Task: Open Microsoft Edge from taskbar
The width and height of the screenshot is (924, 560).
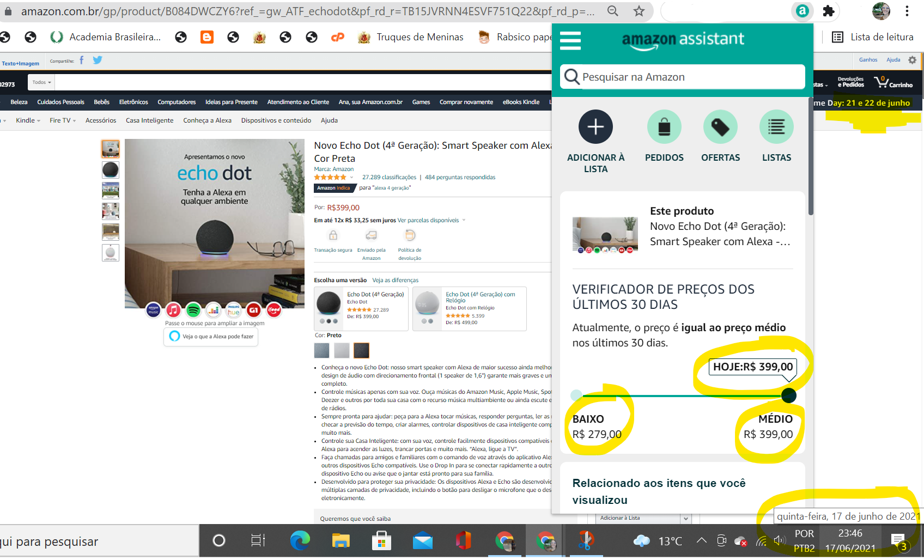Action: 300,540
